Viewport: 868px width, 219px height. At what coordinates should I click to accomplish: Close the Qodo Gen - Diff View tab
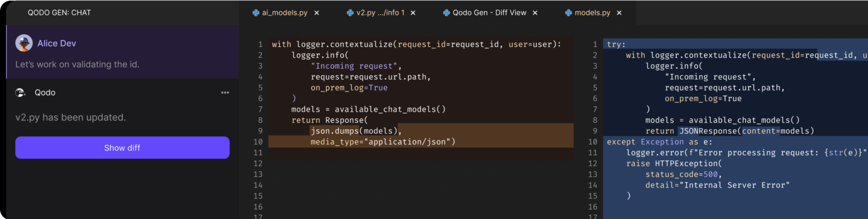click(x=535, y=12)
